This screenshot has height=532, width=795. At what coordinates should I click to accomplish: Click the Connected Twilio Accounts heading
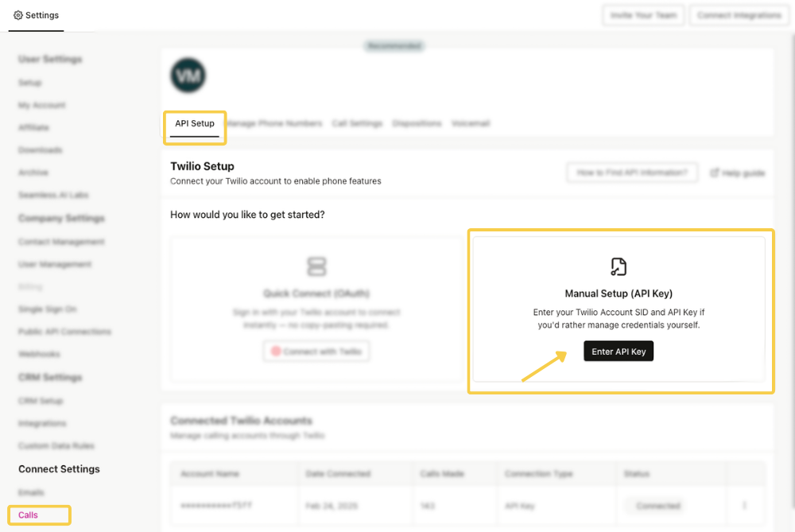(x=242, y=421)
